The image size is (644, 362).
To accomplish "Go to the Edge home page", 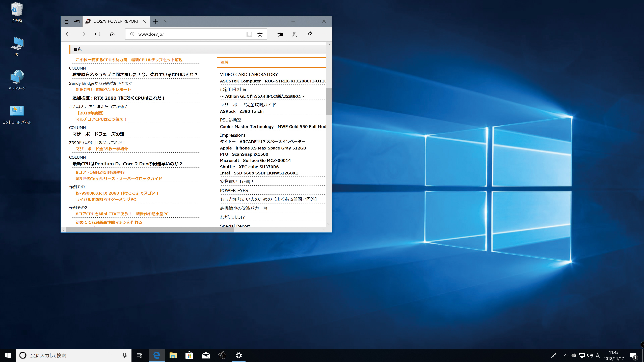I will point(112,34).
